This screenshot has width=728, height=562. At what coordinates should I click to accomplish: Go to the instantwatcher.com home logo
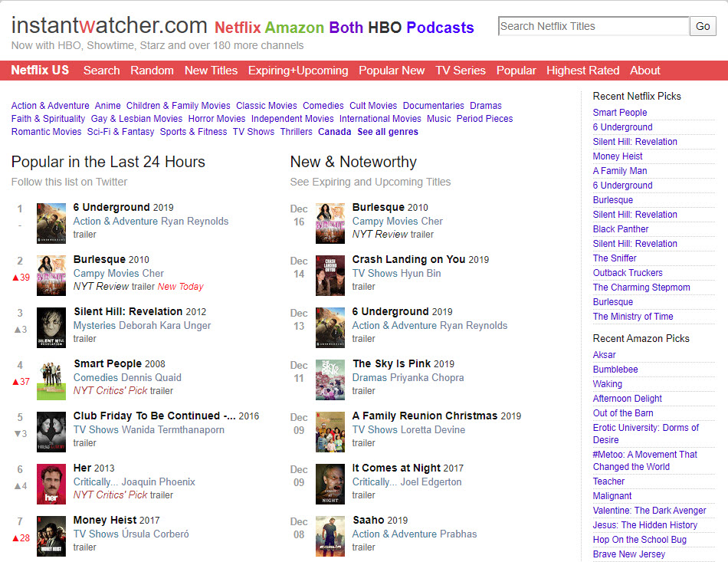click(109, 25)
